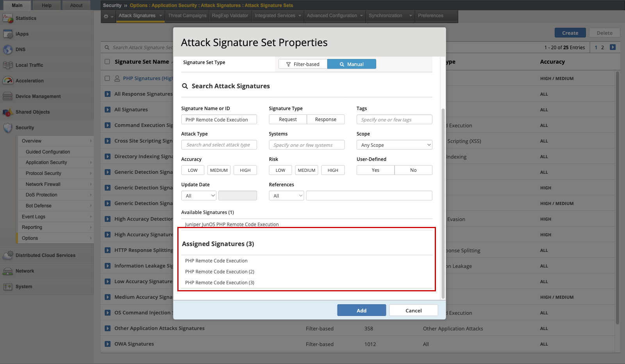This screenshot has height=364, width=625.
Task: Click the Security shield icon
Action: pyautogui.click(x=8, y=128)
